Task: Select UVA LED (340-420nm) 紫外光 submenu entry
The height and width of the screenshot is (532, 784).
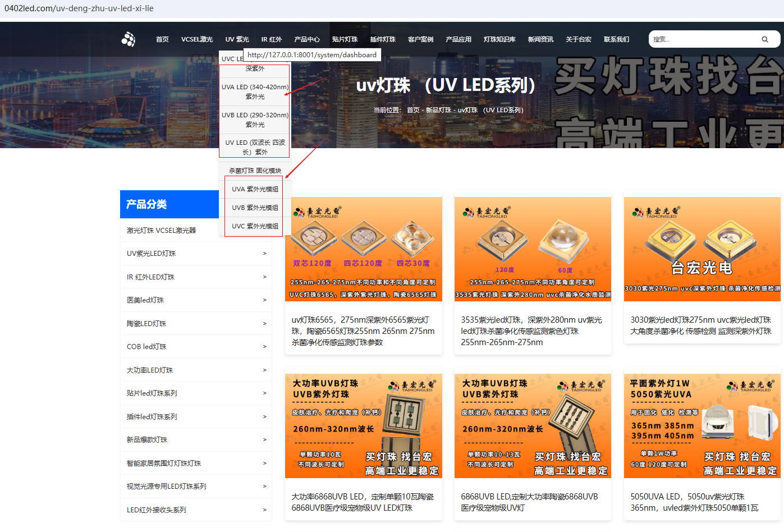Action: click(x=255, y=92)
